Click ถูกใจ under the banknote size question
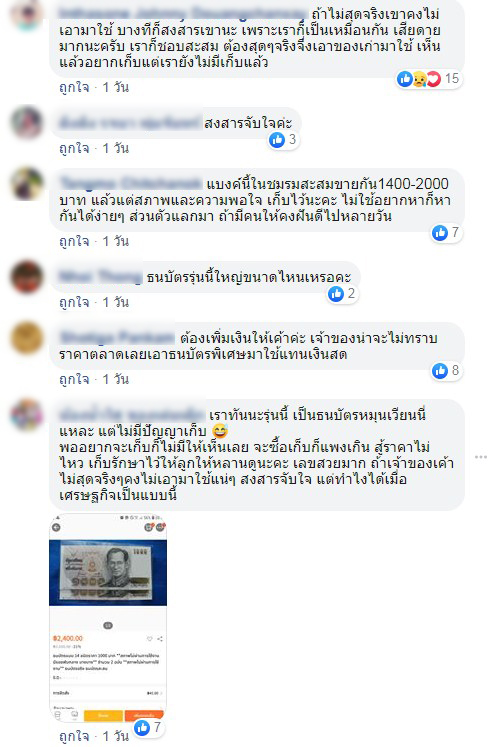This screenshot has width=497, height=747. pos(74,302)
